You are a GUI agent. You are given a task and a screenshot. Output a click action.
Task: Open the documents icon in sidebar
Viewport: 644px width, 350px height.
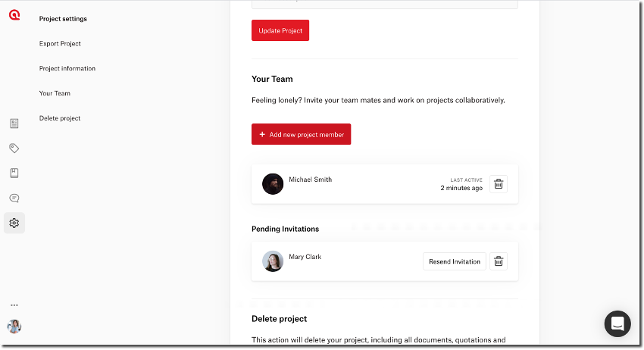coord(14,123)
